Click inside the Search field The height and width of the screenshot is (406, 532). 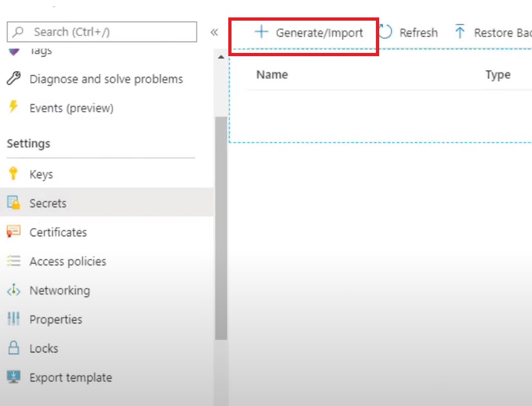click(x=100, y=32)
